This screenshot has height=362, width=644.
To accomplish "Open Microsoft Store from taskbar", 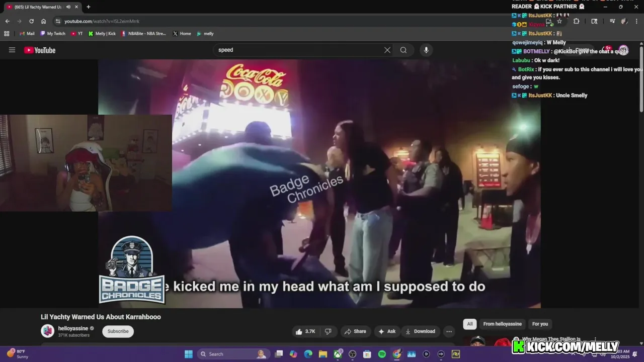I will click(x=367, y=354).
